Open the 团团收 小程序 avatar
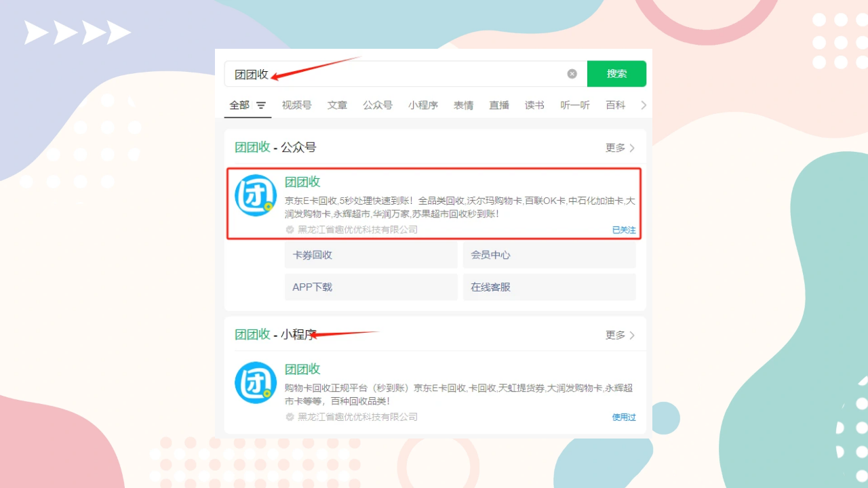The image size is (868, 488). [256, 383]
